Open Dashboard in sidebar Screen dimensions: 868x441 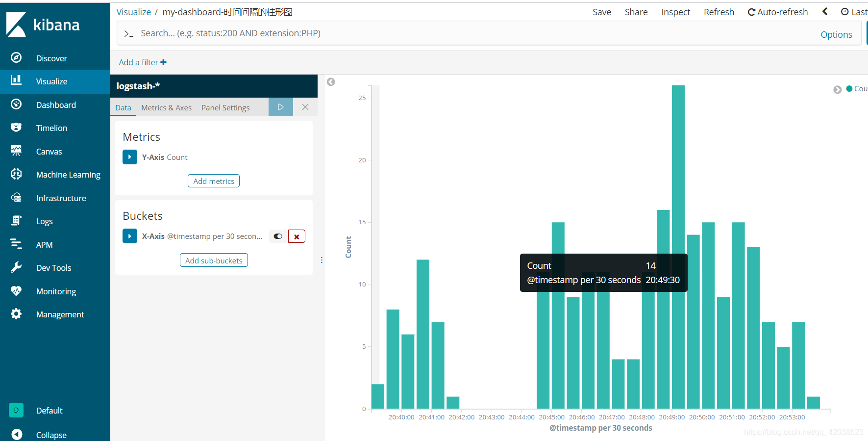pos(56,105)
